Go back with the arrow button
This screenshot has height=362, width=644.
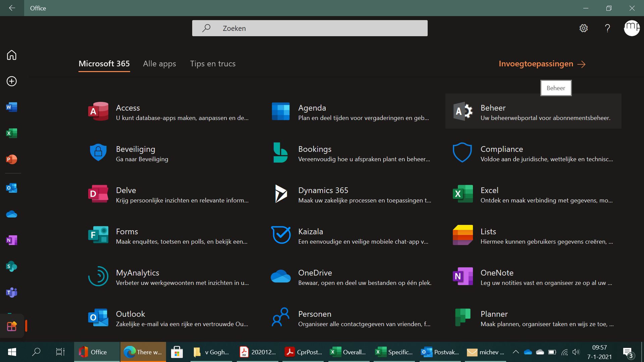point(12,8)
